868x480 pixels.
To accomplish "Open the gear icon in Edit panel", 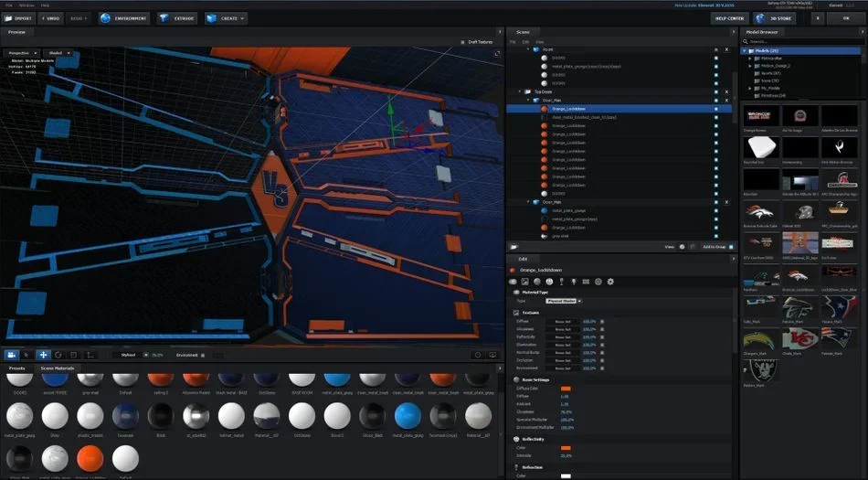I will (x=610, y=282).
